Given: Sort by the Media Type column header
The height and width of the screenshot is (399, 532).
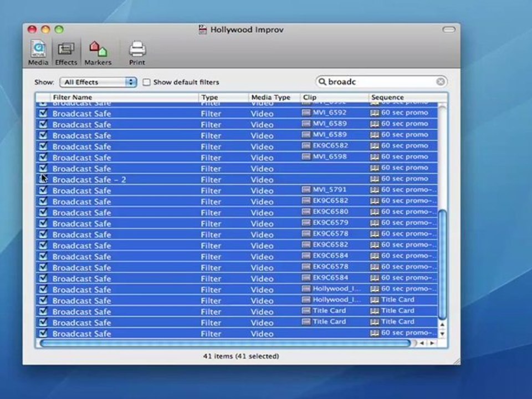Looking at the screenshot, I should (x=274, y=98).
